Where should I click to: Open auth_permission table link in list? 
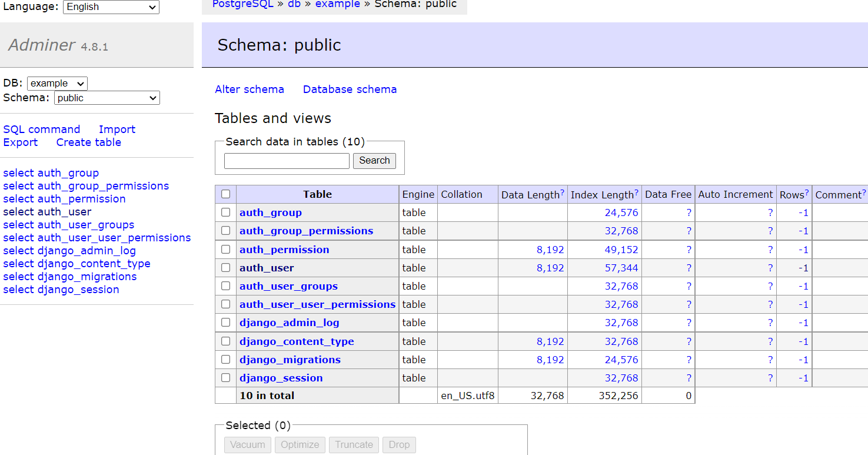(284, 250)
